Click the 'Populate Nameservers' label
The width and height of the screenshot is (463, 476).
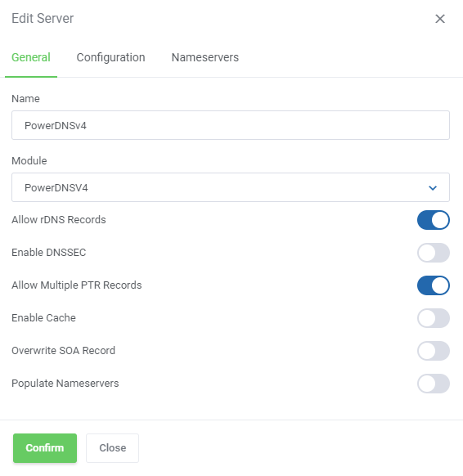click(x=65, y=384)
